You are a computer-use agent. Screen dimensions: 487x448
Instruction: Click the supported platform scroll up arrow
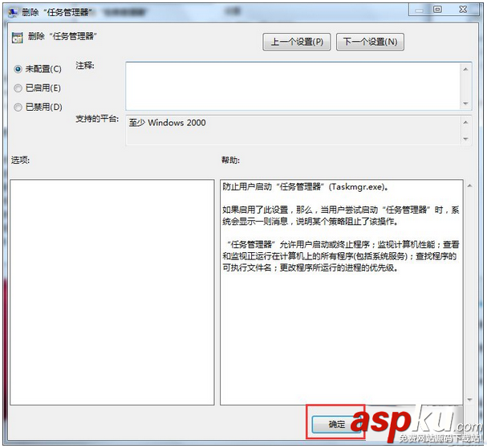pos(465,123)
